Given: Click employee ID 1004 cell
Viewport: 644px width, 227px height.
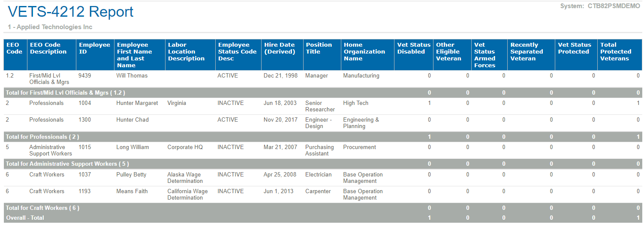Looking at the screenshot, I should (x=85, y=103).
